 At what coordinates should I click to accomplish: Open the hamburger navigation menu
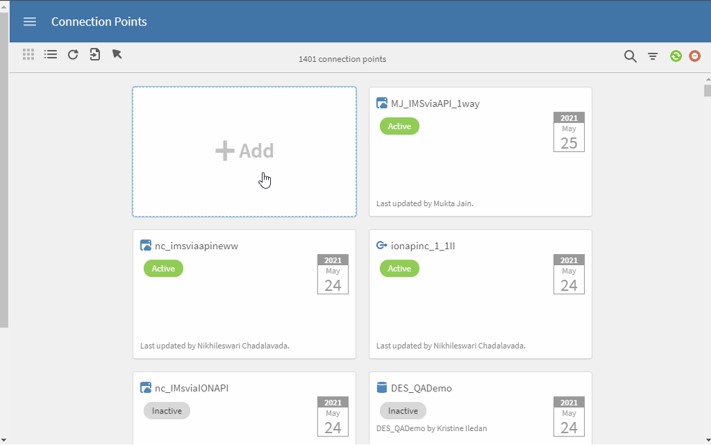(x=29, y=21)
